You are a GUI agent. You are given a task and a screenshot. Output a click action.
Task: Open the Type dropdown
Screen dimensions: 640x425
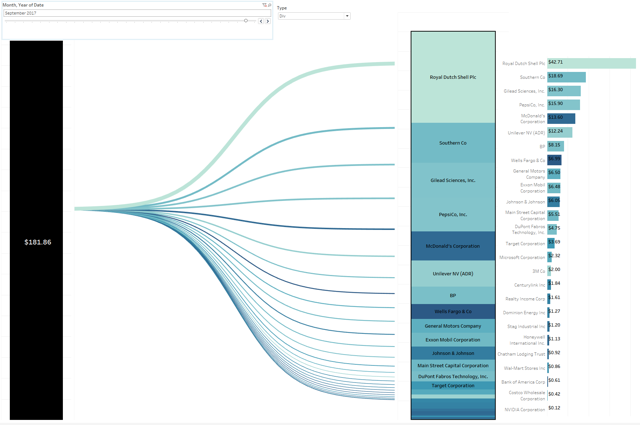(x=314, y=16)
